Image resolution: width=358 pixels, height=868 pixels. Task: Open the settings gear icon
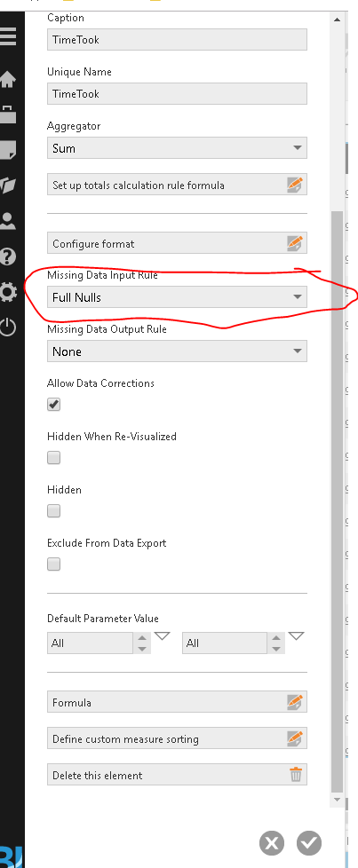click(x=8, y=292)
